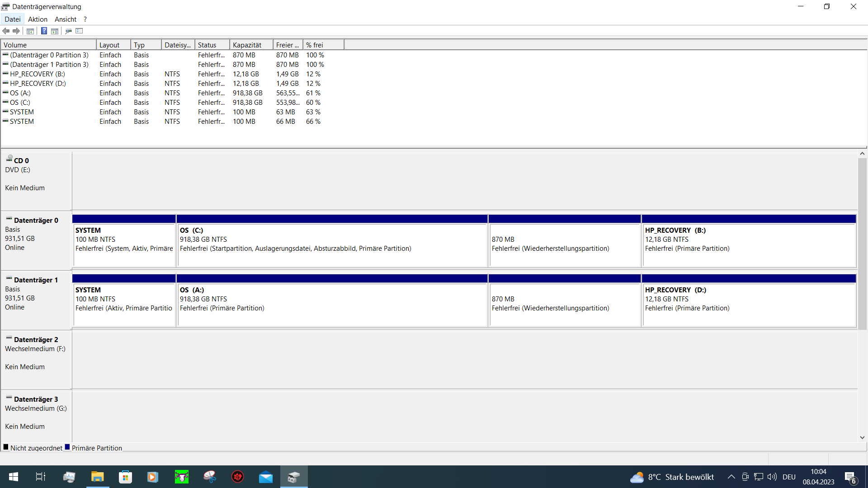Sort list by Volume column header
868x488 pixels.
click(x=48, y=45)
